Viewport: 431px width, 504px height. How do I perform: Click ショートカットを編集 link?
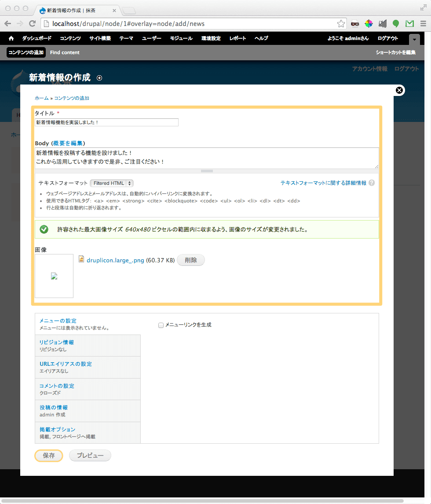396,52
